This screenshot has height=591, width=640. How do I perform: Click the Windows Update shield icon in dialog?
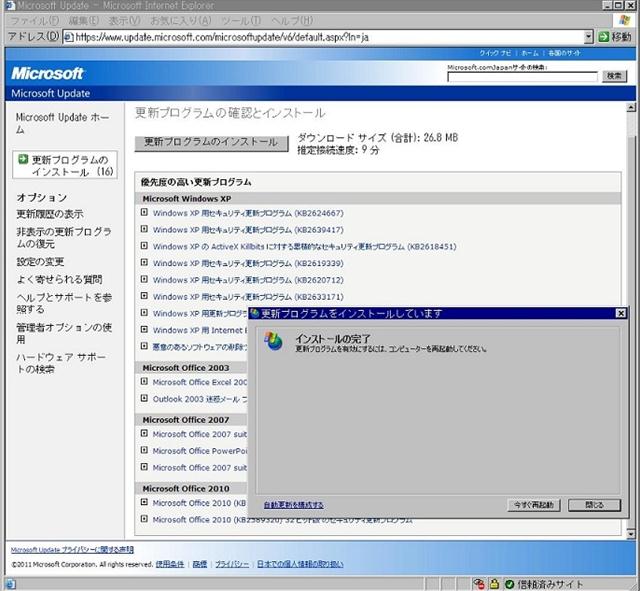(273, 341)
